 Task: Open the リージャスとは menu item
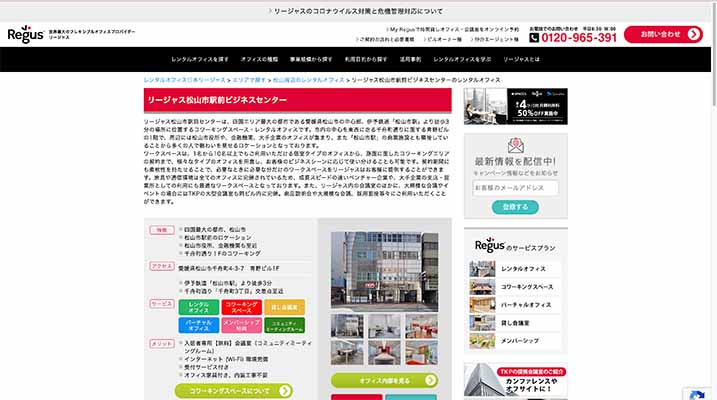[x=521, y=59]
